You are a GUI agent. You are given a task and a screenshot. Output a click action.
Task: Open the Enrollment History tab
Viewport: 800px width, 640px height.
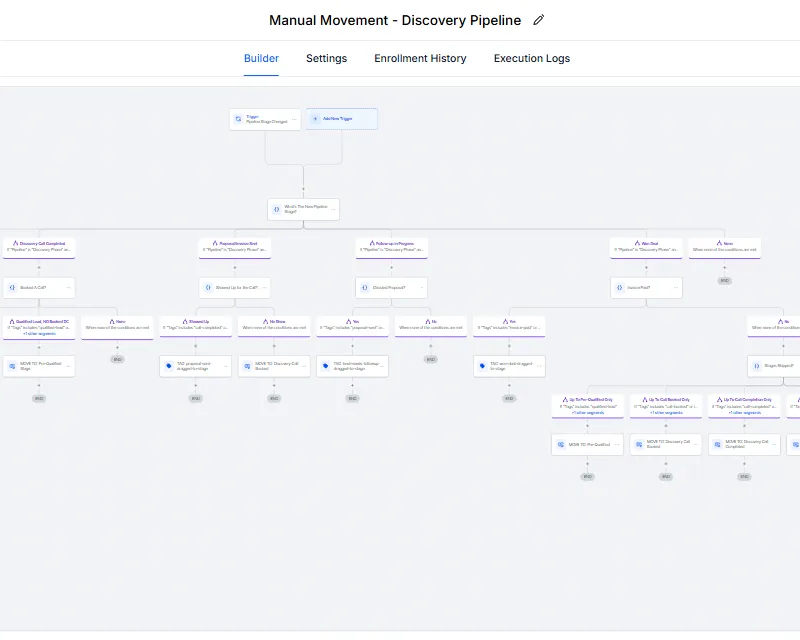[x=420, y=58]
